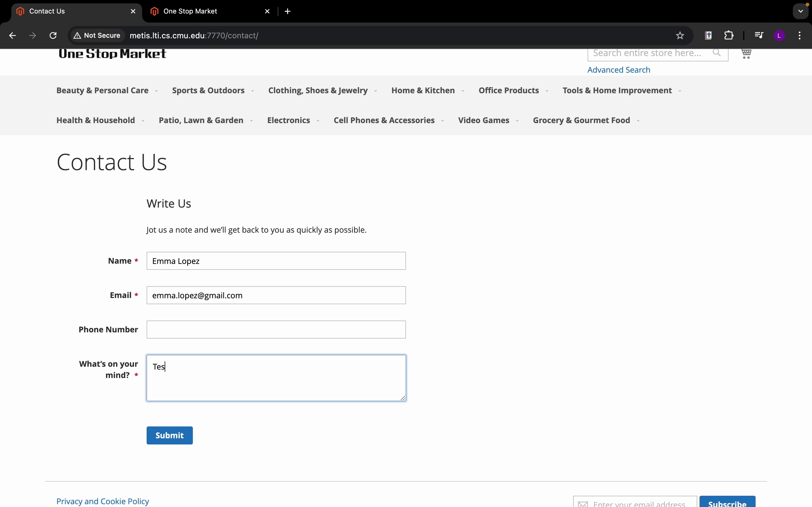
Task: Bookmark page with star icon
Action: click(680, 35)
